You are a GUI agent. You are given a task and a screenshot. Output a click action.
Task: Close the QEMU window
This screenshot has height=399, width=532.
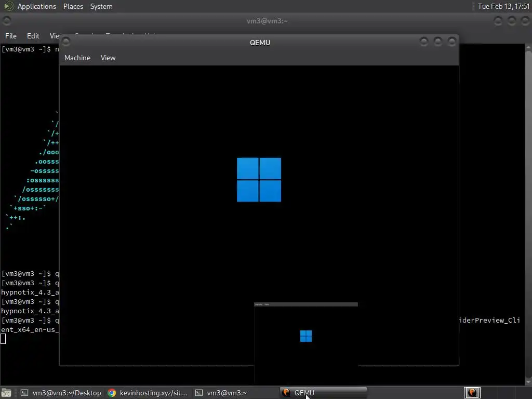451,42
